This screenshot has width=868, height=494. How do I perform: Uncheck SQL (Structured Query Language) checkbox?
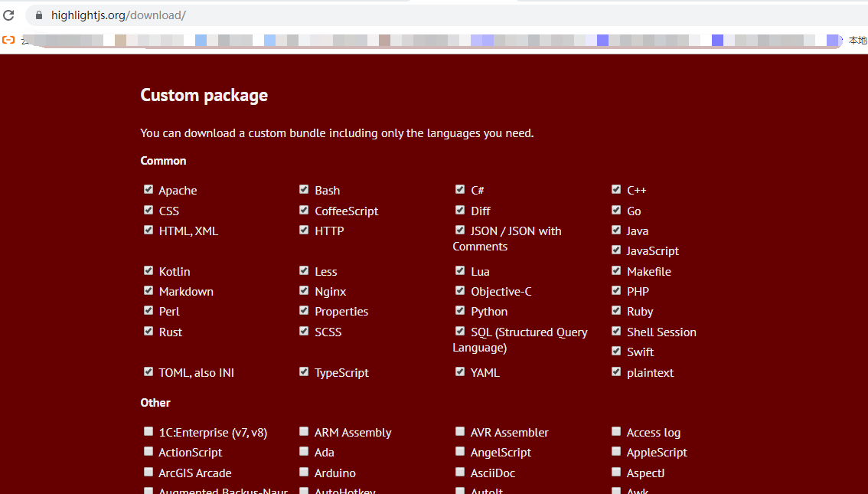click(460, 331)
